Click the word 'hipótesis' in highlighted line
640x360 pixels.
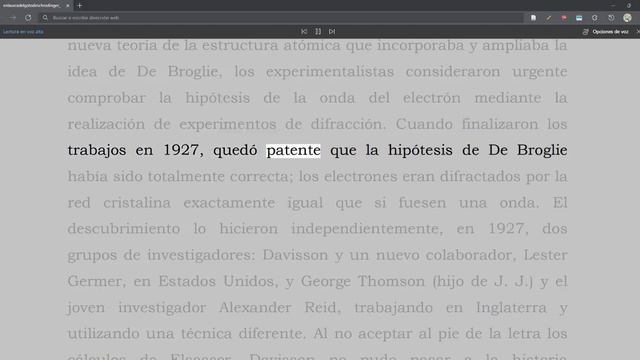click(420, 150)
